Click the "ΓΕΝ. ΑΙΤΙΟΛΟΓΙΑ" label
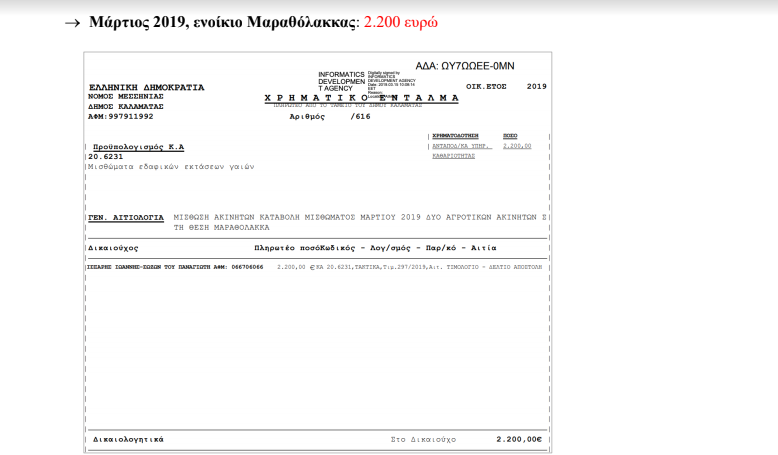778x455 pixels. click(x=126, y=218)
